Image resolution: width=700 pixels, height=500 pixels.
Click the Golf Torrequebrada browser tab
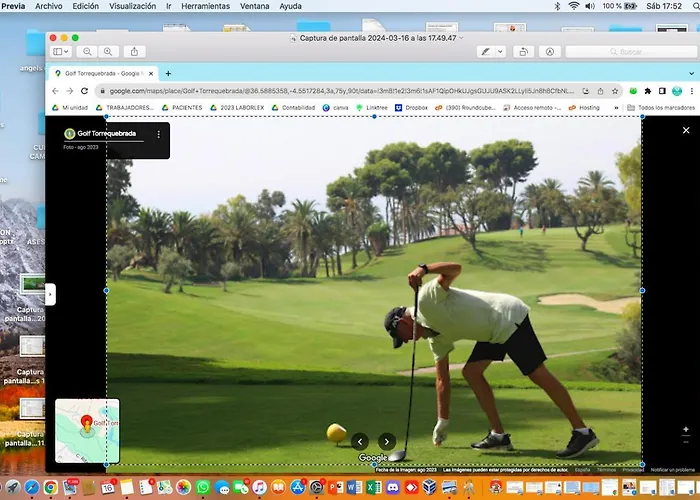click(x=104, y=74)
